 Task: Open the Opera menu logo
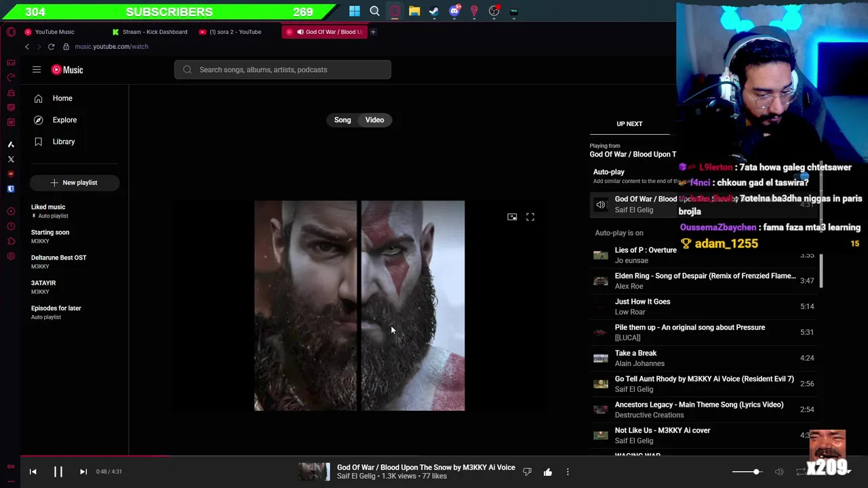[11, 32]
